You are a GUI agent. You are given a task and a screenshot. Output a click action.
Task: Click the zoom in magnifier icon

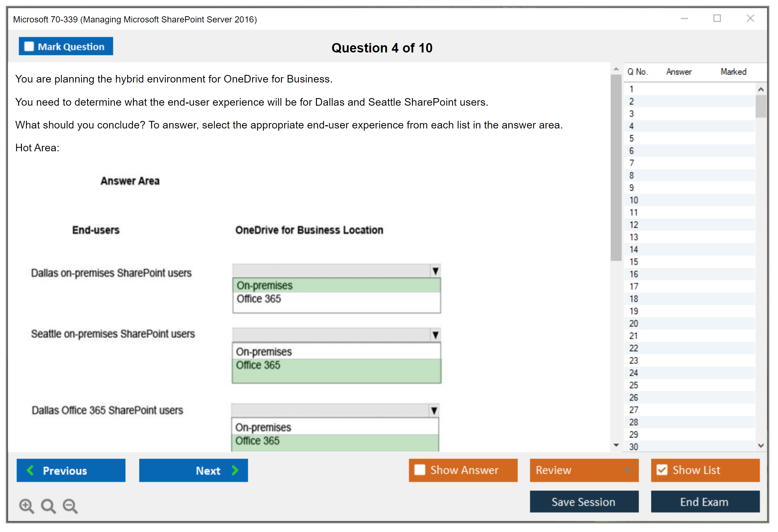tap(26, 506)
